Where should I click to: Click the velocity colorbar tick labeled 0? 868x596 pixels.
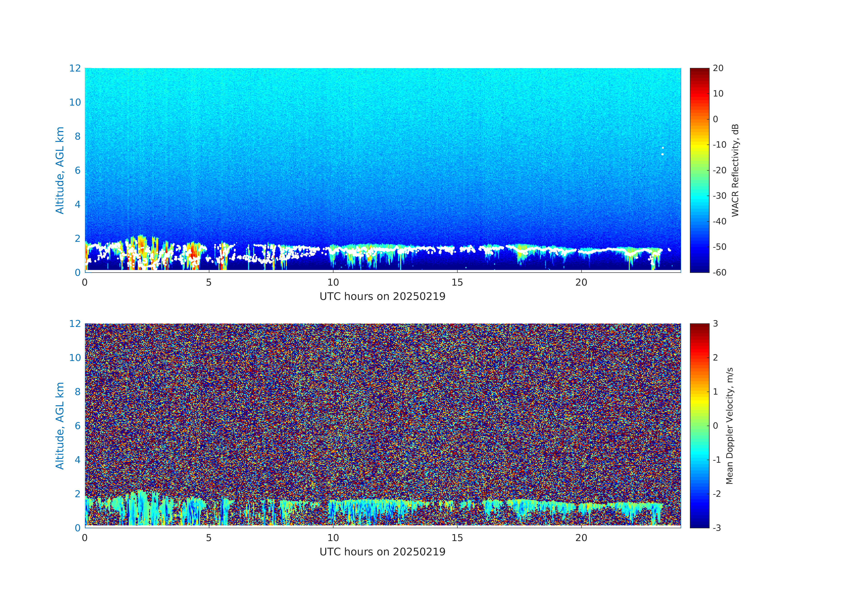coord(715,426)
